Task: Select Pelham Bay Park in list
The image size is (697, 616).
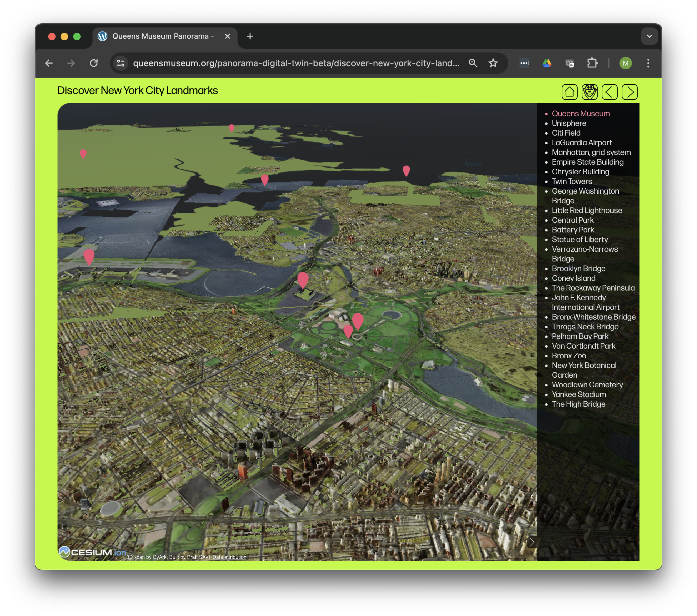Action: tap(580, 336)
